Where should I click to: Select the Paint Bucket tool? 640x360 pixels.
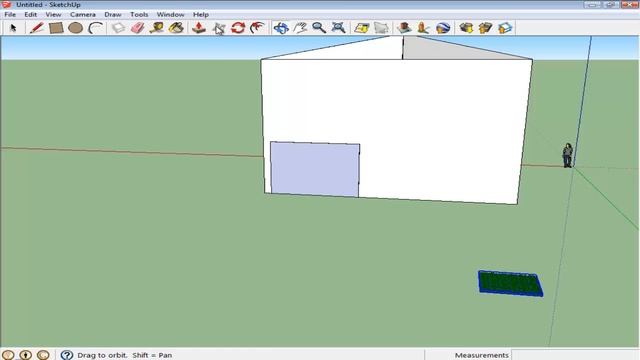click(x=176, y=28)
